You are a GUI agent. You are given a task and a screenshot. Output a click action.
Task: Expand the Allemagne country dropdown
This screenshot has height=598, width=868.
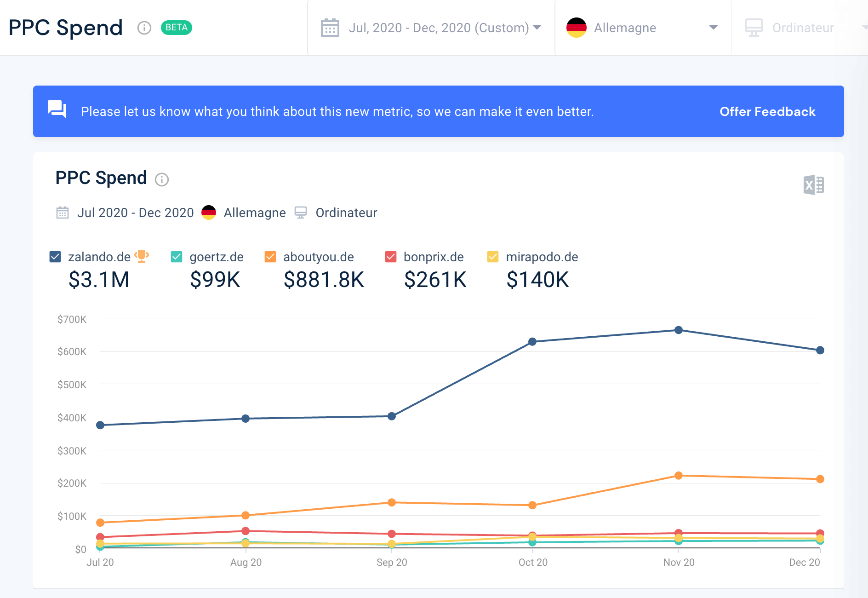(x=713, y=28)
